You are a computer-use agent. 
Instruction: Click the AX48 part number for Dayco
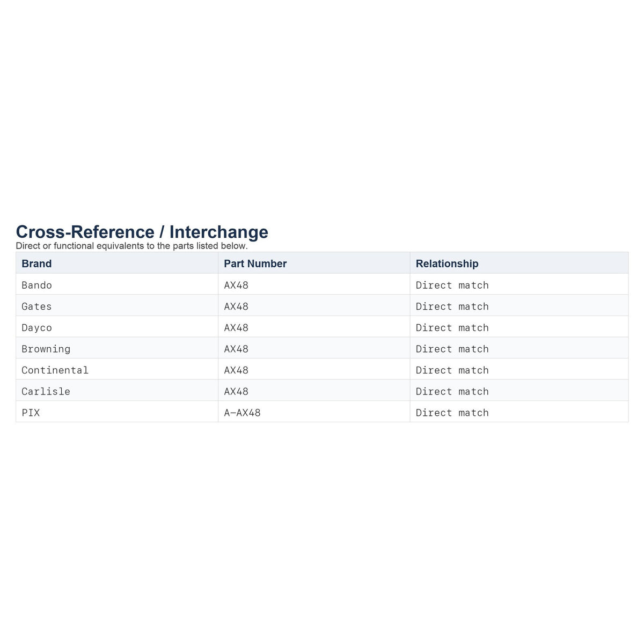coord(236,327)
